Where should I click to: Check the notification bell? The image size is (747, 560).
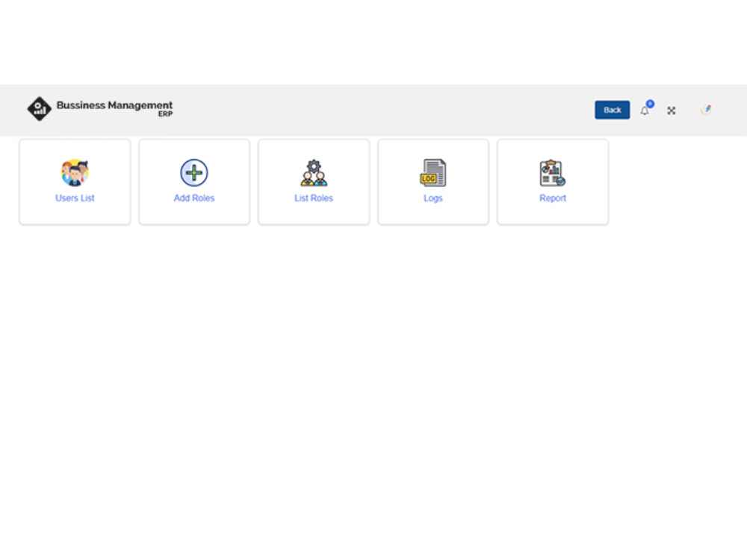[x=645, y=111]
